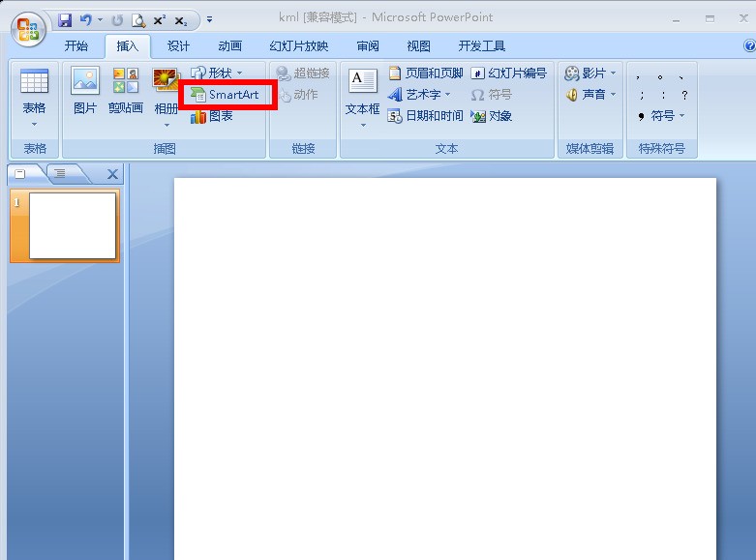This screenshot has width=756, height=560.
Task: Select the 插入 ribbon tab
Action: (128, 46)
